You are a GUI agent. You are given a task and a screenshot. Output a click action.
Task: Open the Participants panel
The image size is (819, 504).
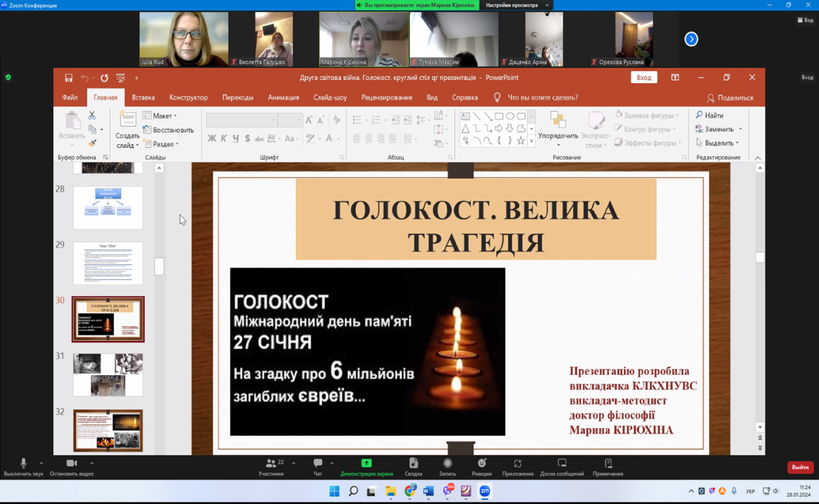(x=271, y=464)
